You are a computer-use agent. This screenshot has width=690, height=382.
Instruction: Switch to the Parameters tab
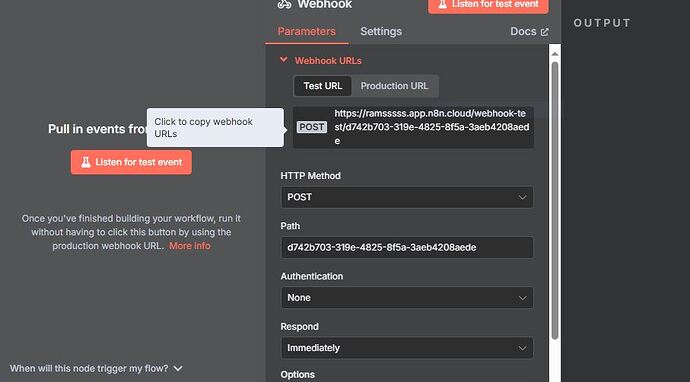306,31
